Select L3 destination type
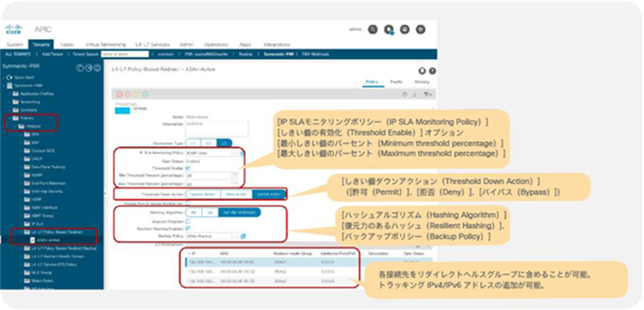The width and height of the screenshot is (644, 310). [x=224, y=143]
